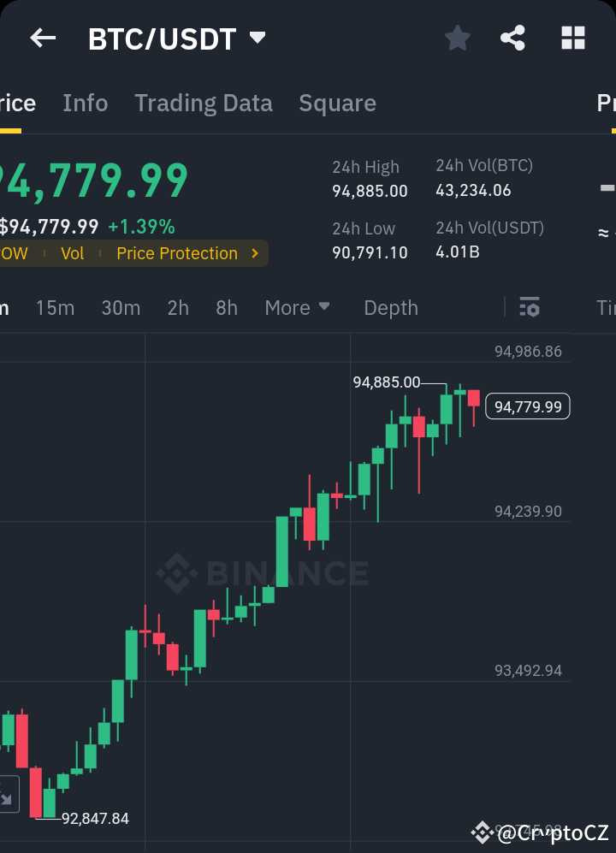The height and width of the screenshot is (853, 616).
Task: Switch to the Info tab
Action: pos(85,103)
